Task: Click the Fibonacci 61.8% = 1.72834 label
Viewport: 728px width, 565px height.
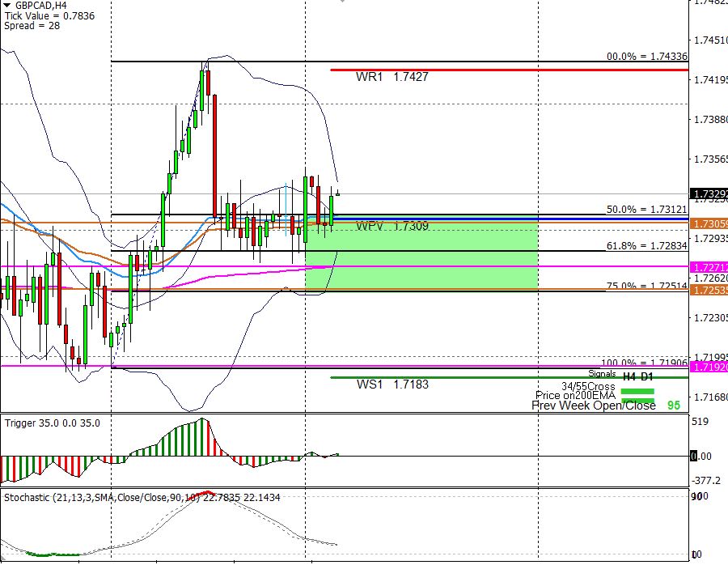Action: click(x=646, y=245)
